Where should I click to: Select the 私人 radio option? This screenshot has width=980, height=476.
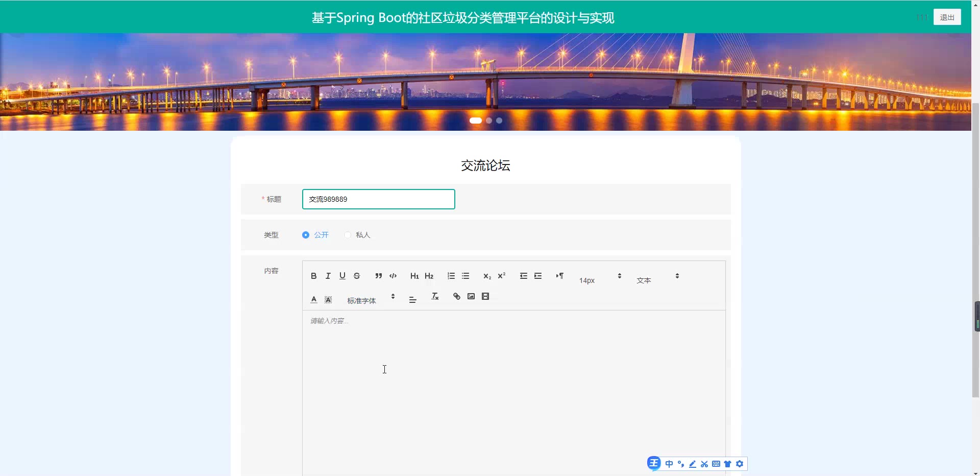[x=348, y=235]
